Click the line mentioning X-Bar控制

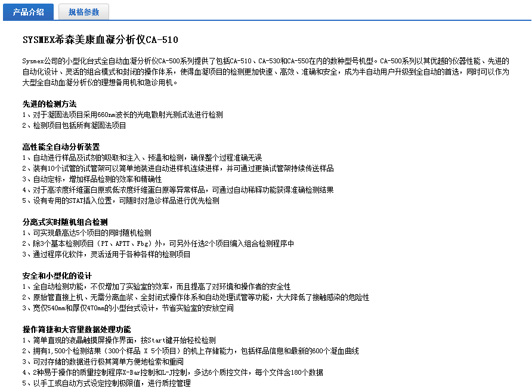point(172,372)
